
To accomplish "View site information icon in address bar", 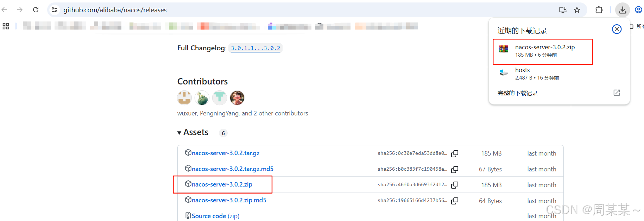I will (x=55, y=10).
